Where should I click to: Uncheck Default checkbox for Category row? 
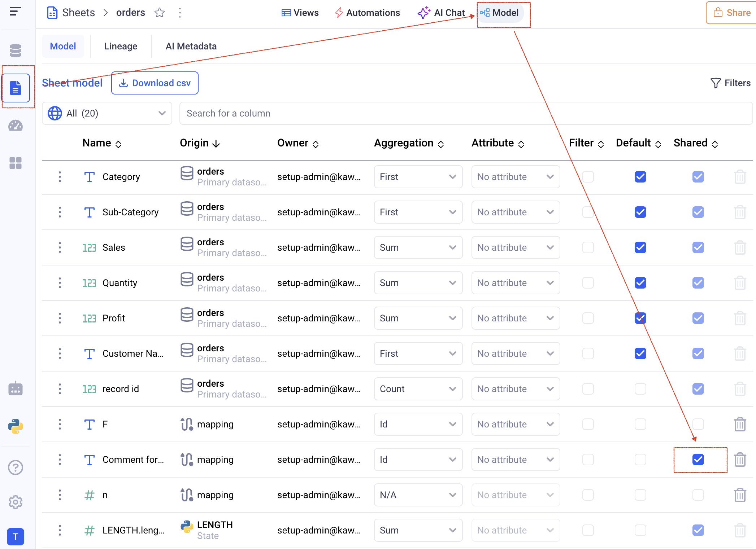pyautogui.click(x=640, y=177)
